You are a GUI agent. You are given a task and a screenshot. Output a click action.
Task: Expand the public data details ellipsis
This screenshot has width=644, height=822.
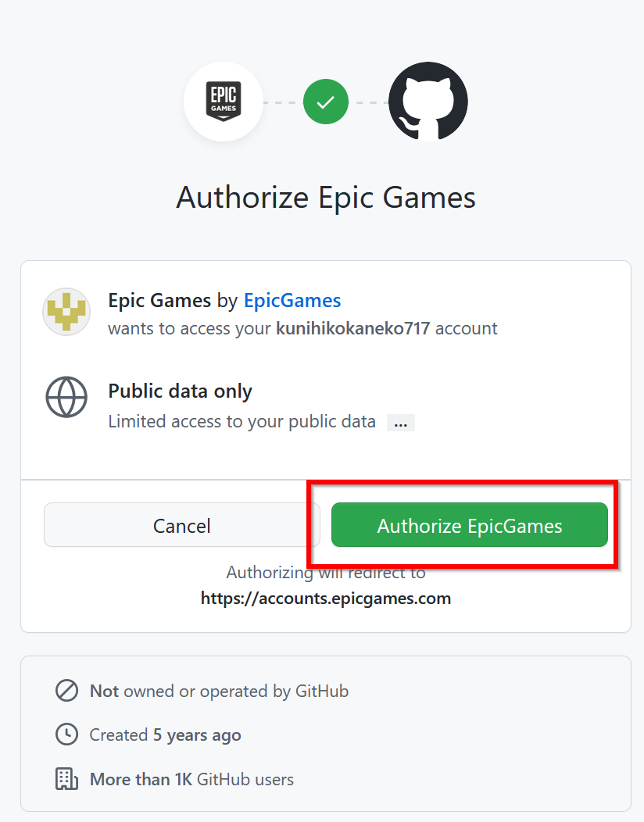pos(401,423)
